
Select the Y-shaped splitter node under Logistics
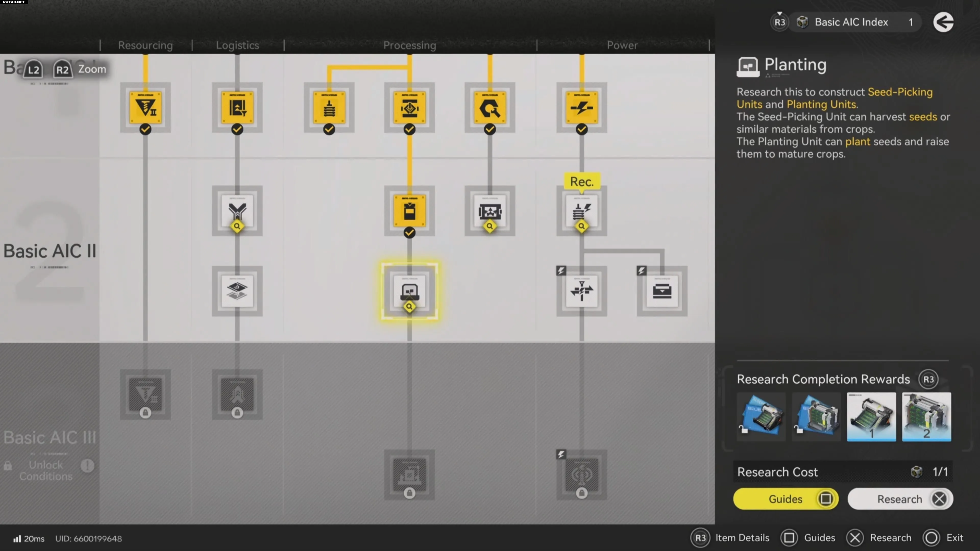237,211
